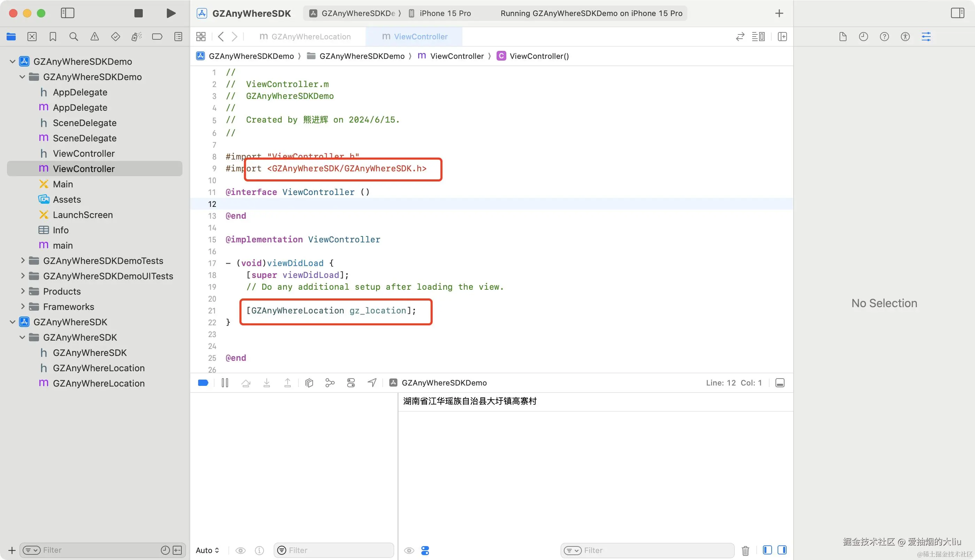Image resolution: width=975 pixels, height=560 pixels.
Task: Click the variables view Filter field
Action: tap(334, 550)
